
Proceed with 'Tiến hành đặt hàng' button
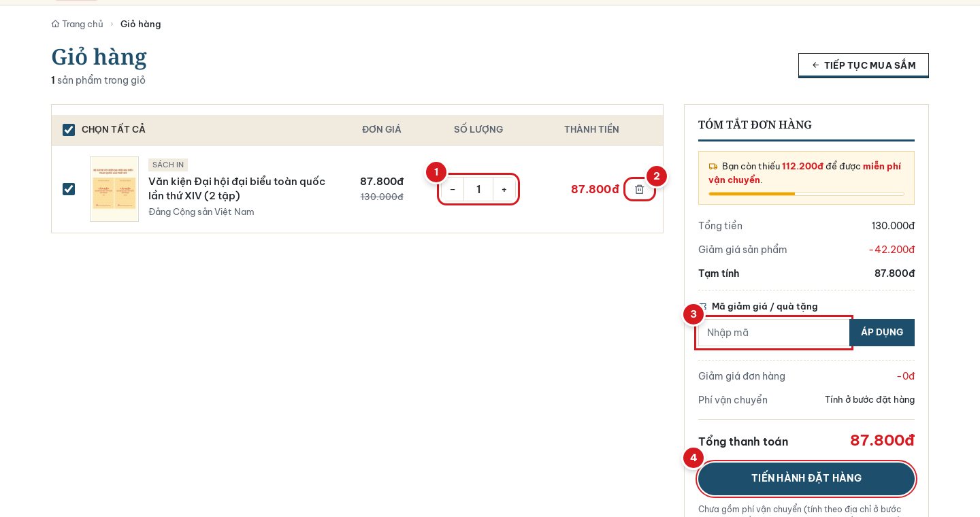coord(806,478)
